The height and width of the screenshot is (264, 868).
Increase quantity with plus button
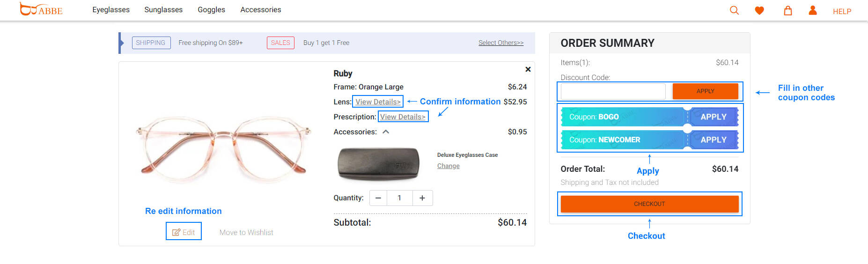(422, 198)
